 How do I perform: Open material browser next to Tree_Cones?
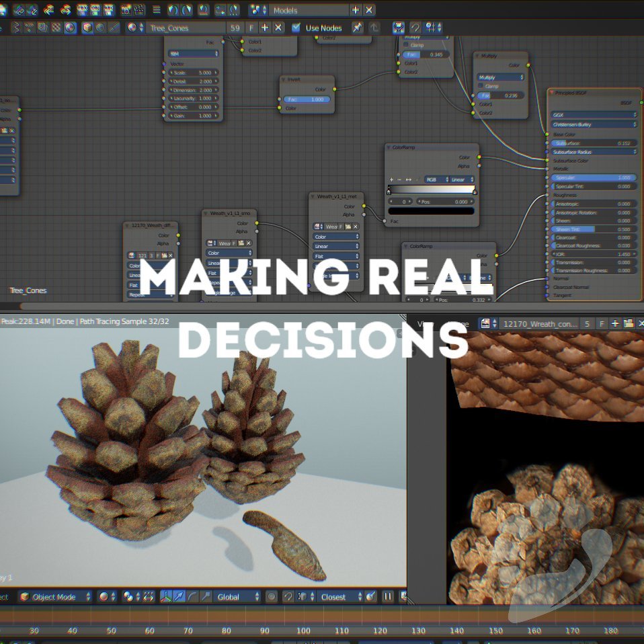coord(136,28)
